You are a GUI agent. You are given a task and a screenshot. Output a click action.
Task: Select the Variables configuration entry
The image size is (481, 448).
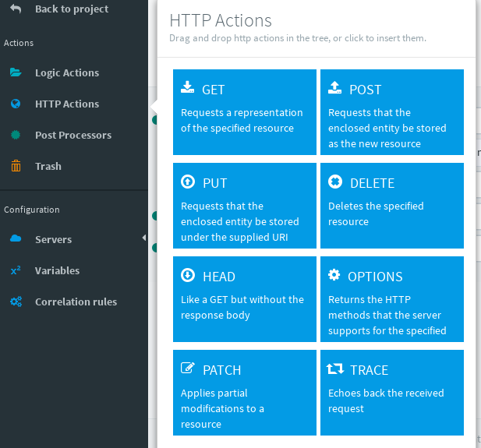point(57,270)
